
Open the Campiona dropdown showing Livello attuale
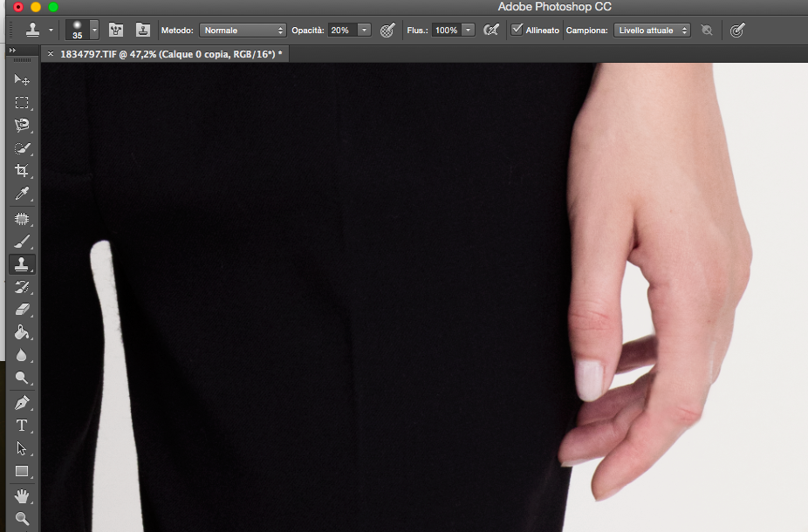[x=652, y=30]
